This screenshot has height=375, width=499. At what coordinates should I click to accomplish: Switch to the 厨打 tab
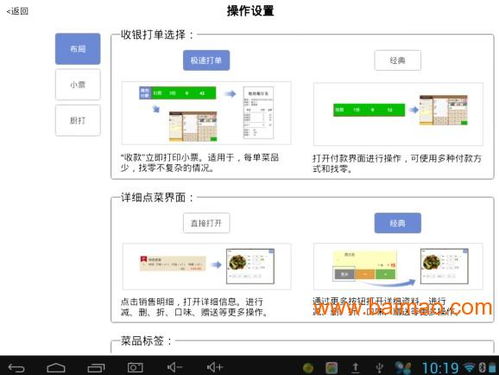78,120
